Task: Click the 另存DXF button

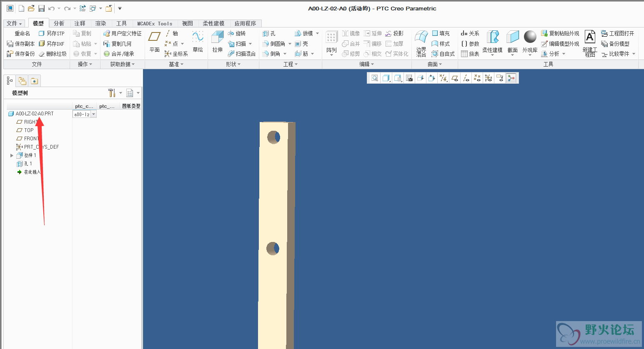Action: (51, 44)
